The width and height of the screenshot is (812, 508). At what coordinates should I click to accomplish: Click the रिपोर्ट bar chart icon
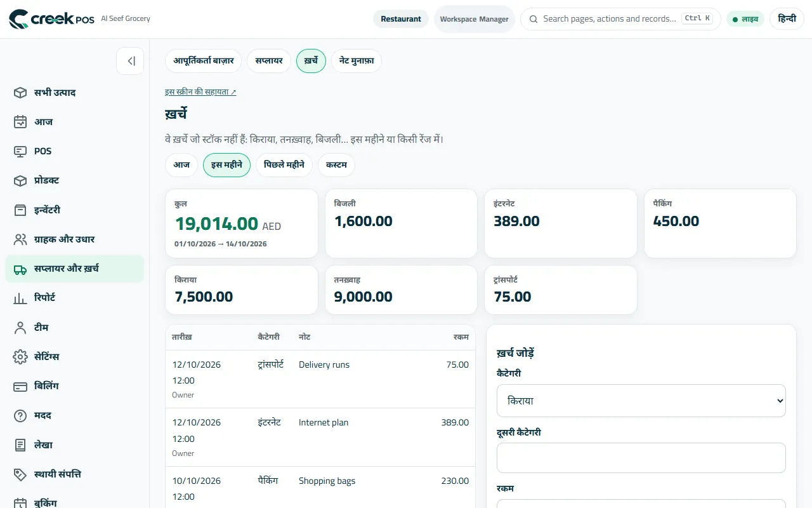(20, 298)
